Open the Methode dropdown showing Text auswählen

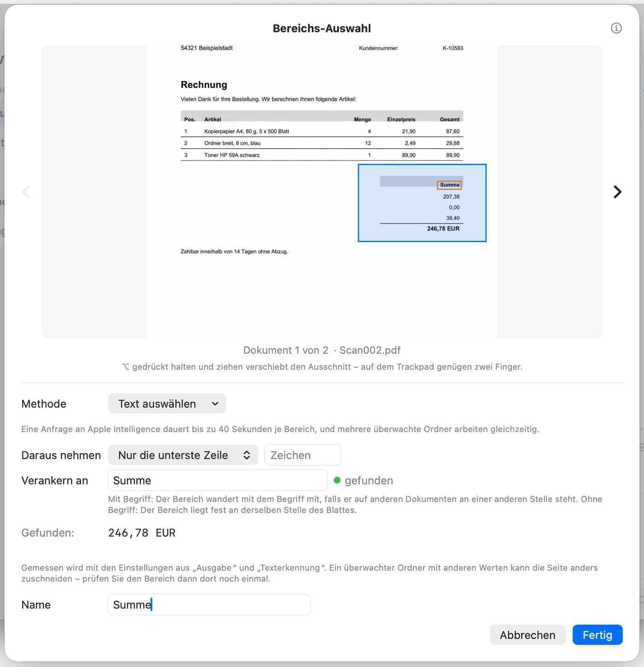click(167, 403)
